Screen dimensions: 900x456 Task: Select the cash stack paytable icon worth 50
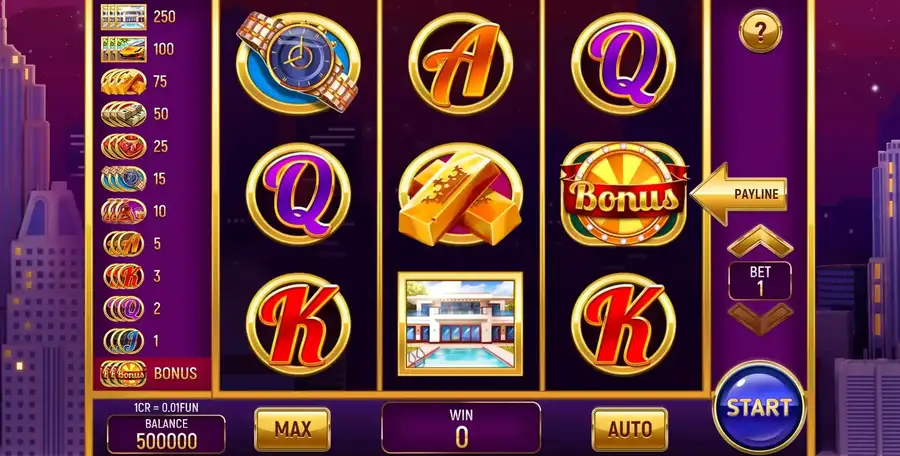tap(124, 114)
